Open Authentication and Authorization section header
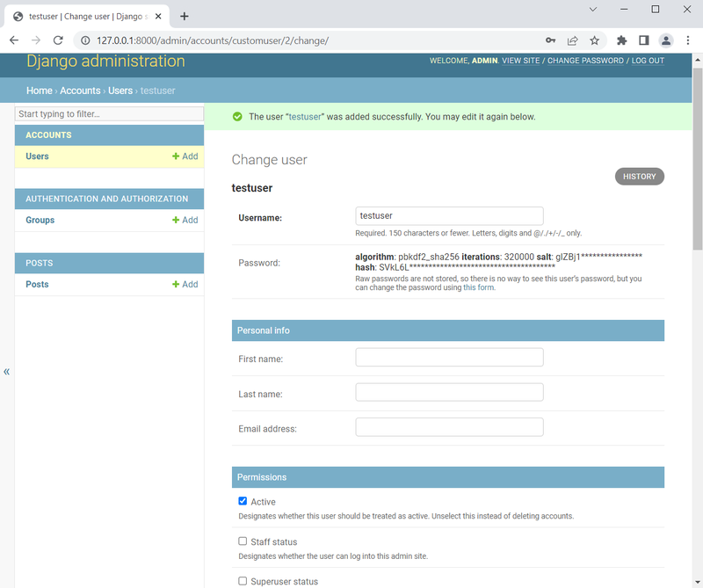Viewport: 703px width, 588px height. pos(106,199)
